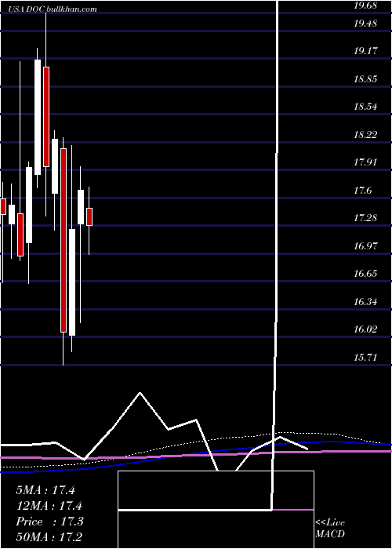Click the 15.71 price axis label
The width and height of the screenshot is (392, 549).
click(365, 358)
